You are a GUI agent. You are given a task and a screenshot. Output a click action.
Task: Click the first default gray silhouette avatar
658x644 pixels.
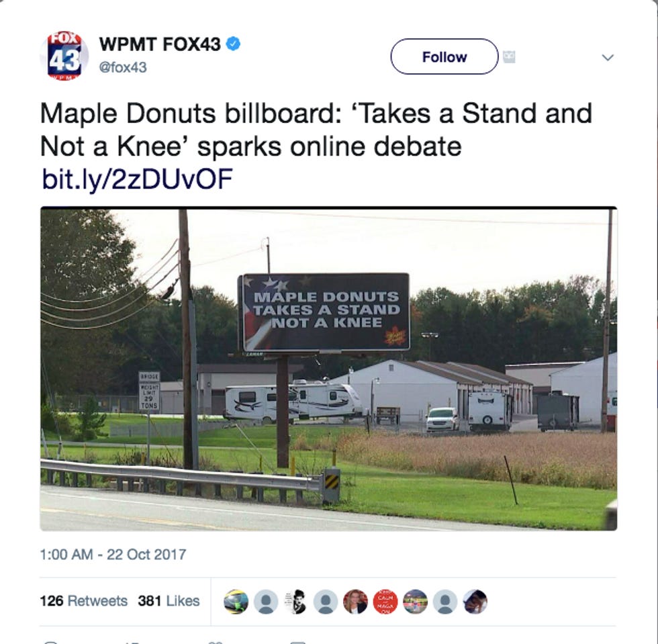(x=266, y=602)
